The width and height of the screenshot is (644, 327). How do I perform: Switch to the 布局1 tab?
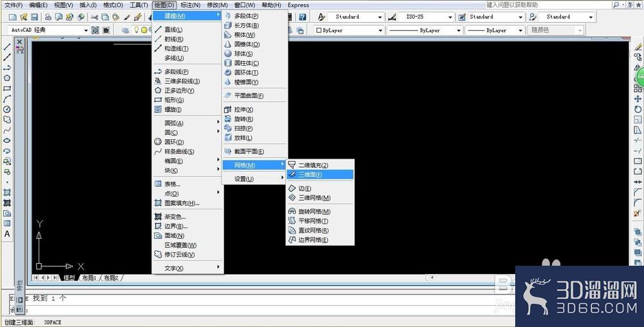tap(89, 278)
